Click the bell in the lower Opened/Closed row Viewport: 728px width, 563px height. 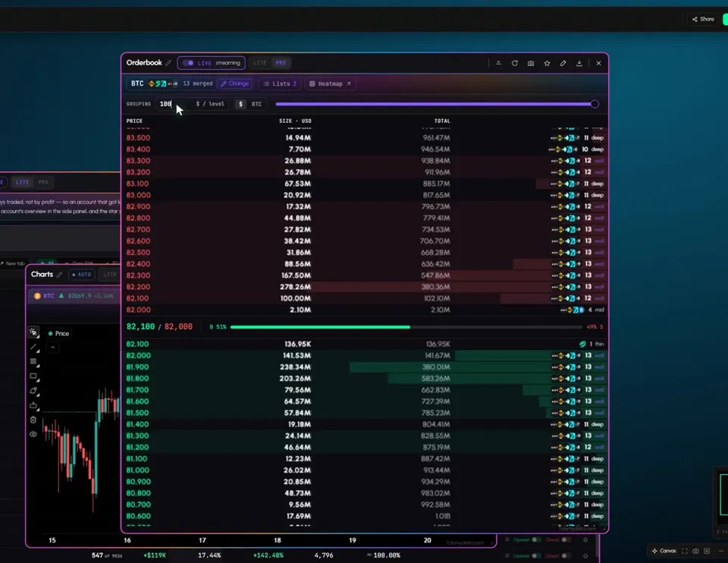click(x=507, y=555)
